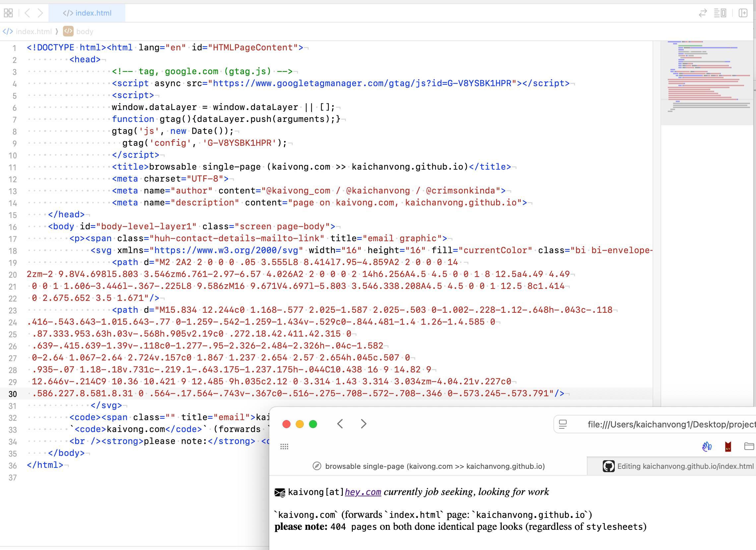
Task: Click line number 16 in the gutter
Action: [13, 227]
